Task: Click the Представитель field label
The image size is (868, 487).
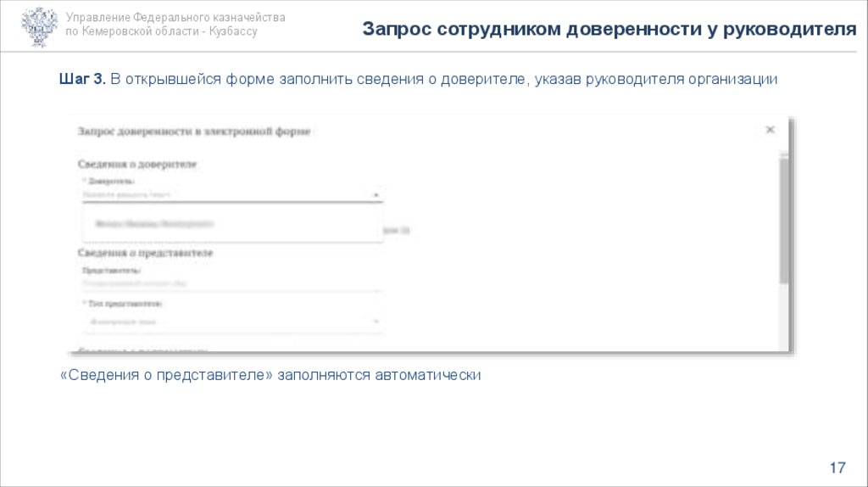Action: [111, 270]
